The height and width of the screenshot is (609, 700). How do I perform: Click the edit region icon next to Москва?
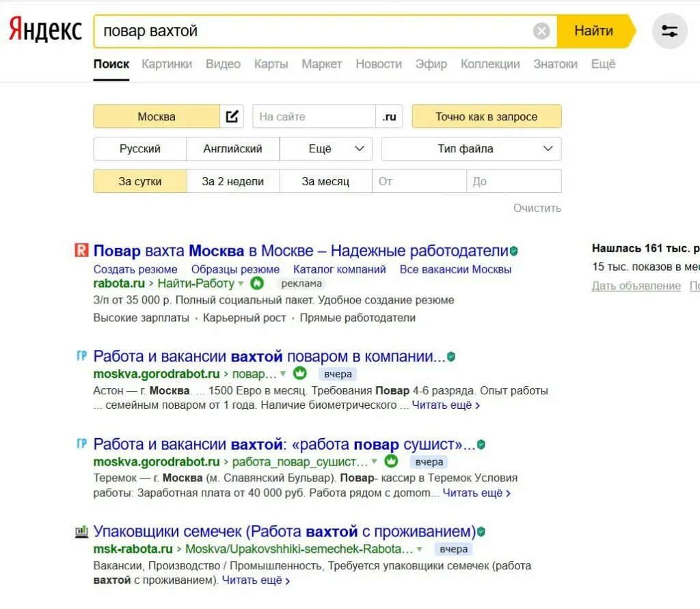tap(232, 116)
